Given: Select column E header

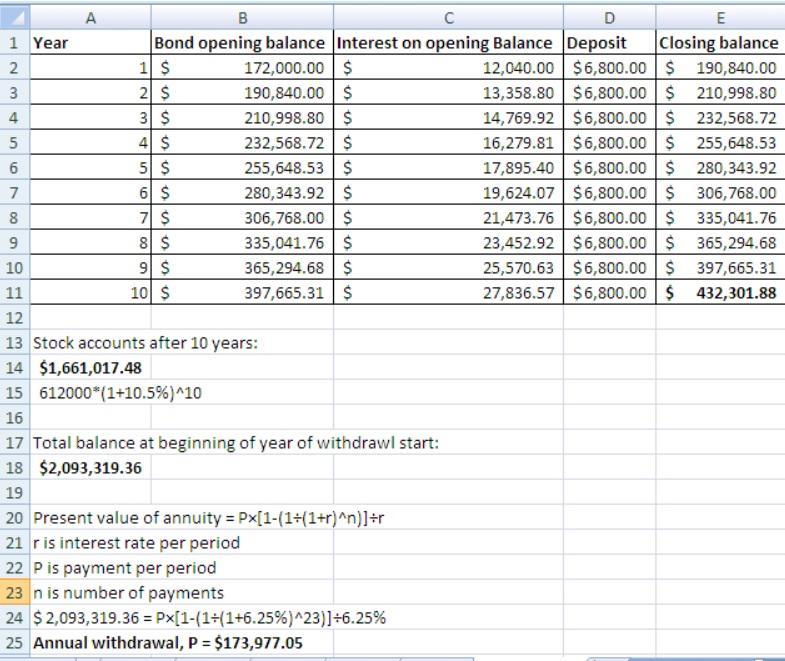Looking at the screenshot, I should [x=720, y=16].
